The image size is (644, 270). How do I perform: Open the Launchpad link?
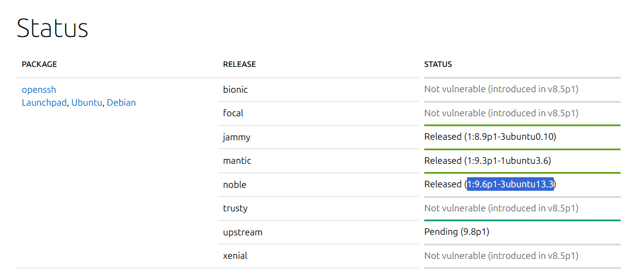tap(44, 103)
